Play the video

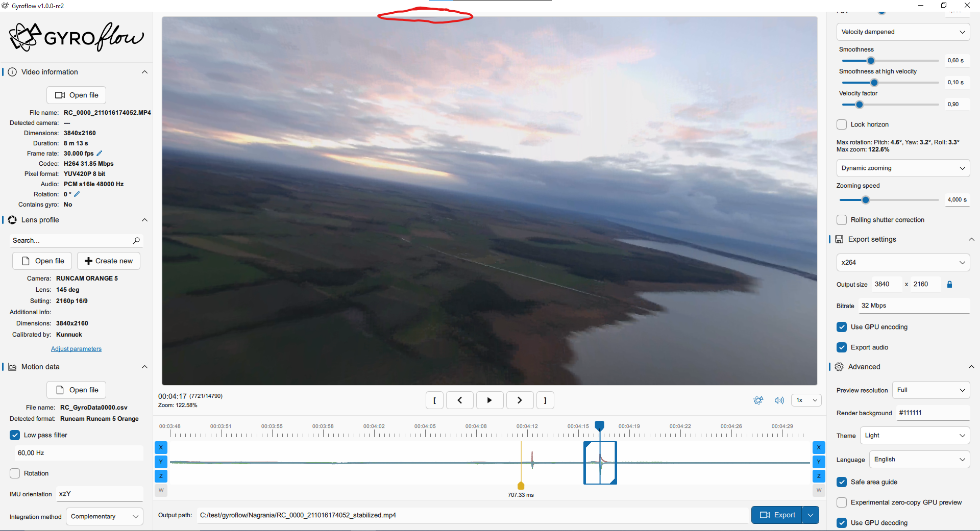pyautogui.click(x=489, y=400)
